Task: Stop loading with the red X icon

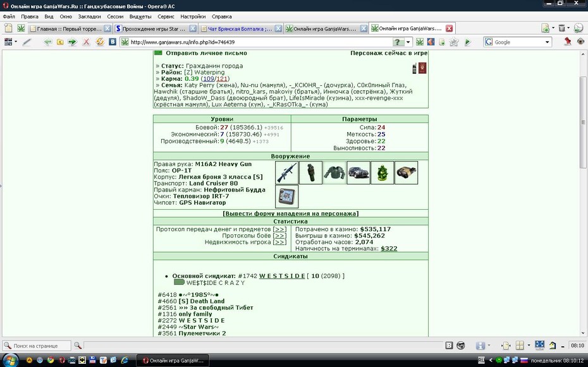Action: click(x=86, y=42)
